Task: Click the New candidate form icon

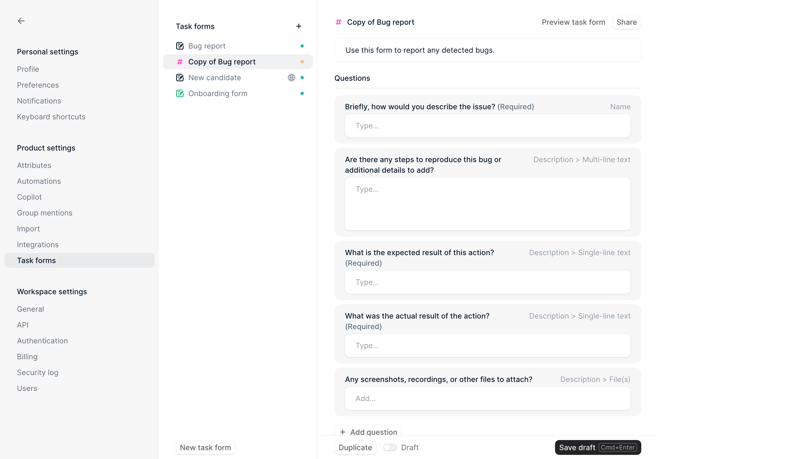Action: 180,78
